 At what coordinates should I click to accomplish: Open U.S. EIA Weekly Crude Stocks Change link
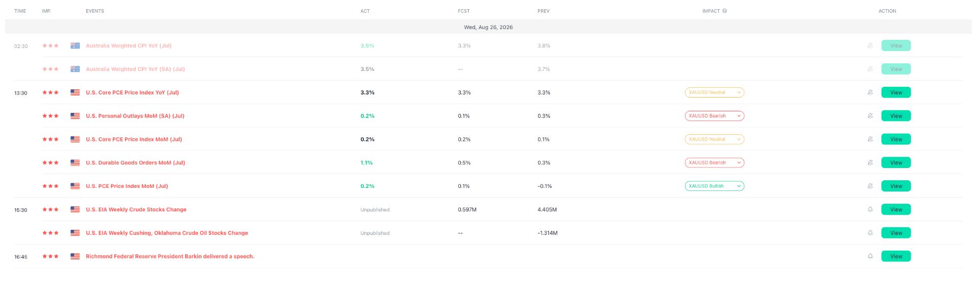[x=136, y=209]
